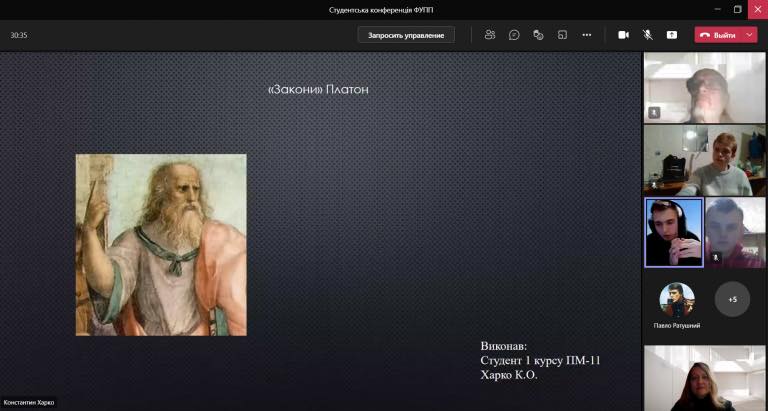Open the meeting chat panel
The height and width of the screenshot is (411, 768).
514,35
